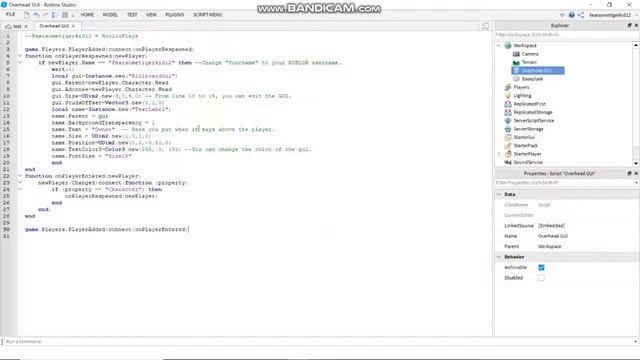This screenshot has height=360, width=640.
Task: Select StarterGui in the Explorer
Action: (x=524, y=137)
